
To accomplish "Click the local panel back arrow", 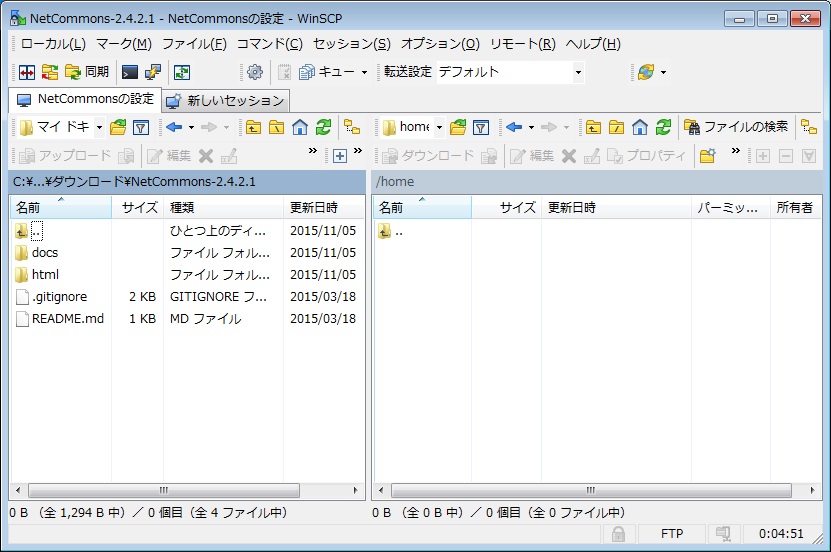I will point(174,127).
